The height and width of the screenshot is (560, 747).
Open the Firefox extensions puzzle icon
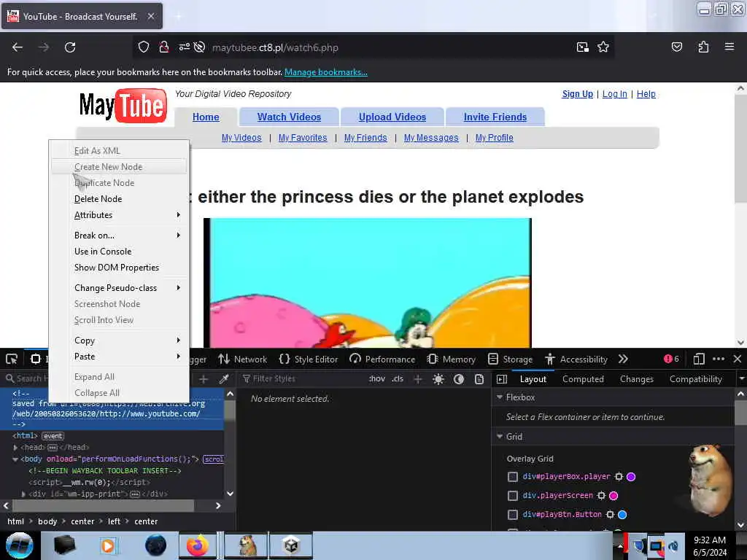click(703, 47)
